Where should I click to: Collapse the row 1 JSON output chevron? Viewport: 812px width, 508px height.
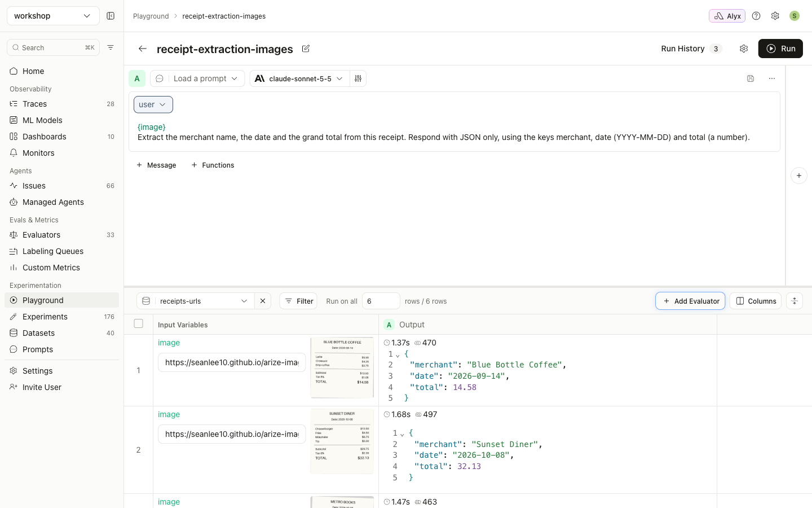tap(398, 355)
